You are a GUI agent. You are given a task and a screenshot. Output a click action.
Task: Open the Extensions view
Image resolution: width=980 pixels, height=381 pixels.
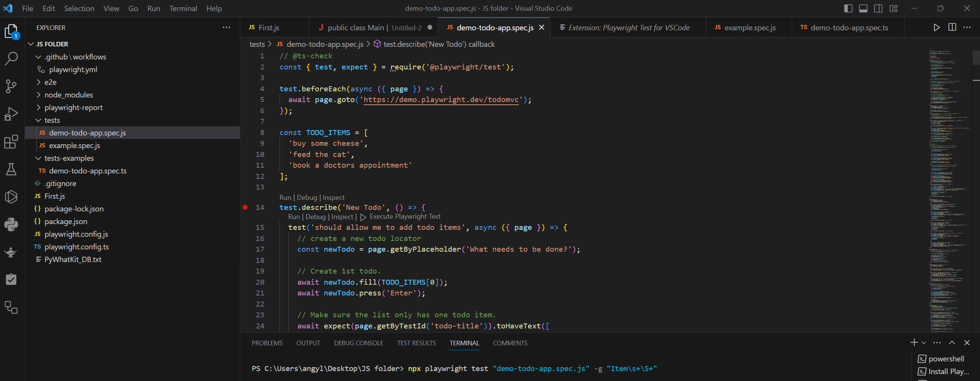[x=11, y=142]
